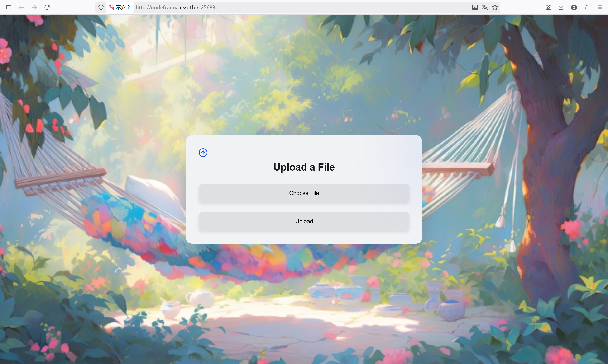
Task: Focus the address bar URL text
Action: tap(175, 7)
